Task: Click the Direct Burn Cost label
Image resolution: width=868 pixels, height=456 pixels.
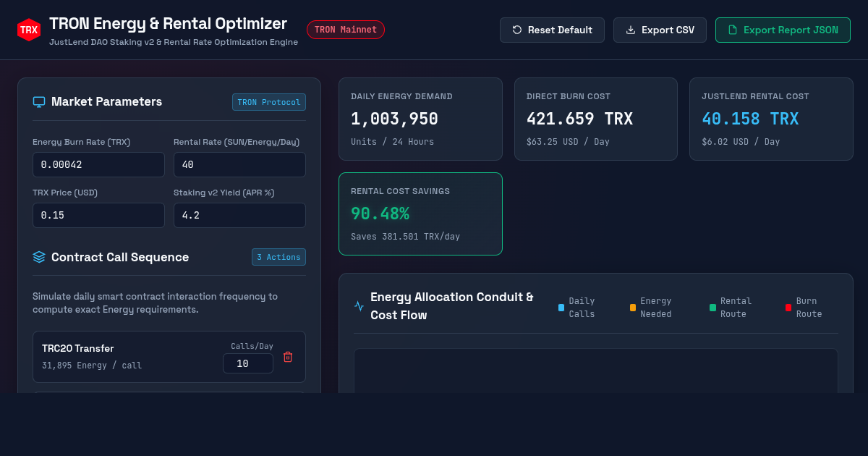Action: (569, 96)
